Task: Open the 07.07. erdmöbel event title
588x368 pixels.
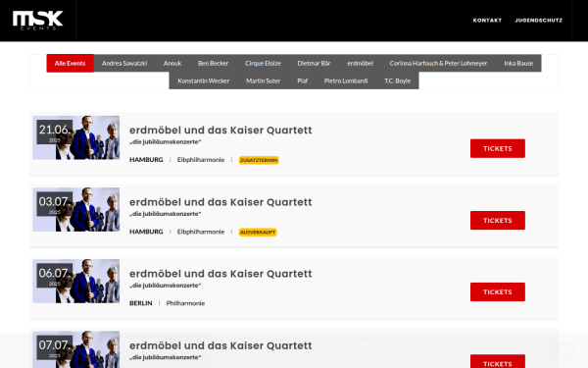Action: point(220,345)
